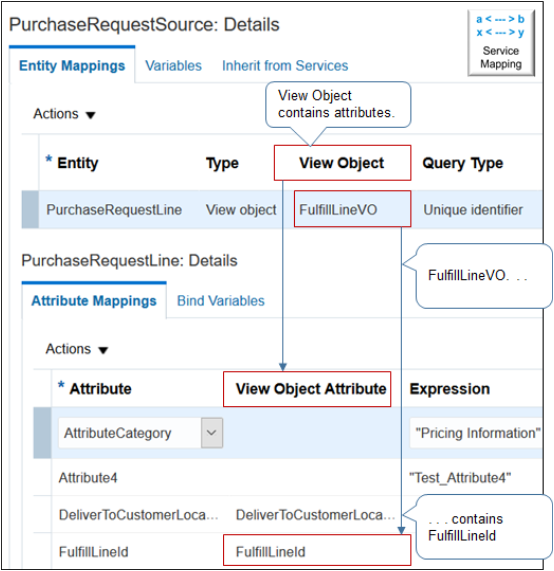Image resolution: width=554 pixels, height=571 pixels.
Task: Click FulfillLineId view object attribute cell
Action: 317,550
